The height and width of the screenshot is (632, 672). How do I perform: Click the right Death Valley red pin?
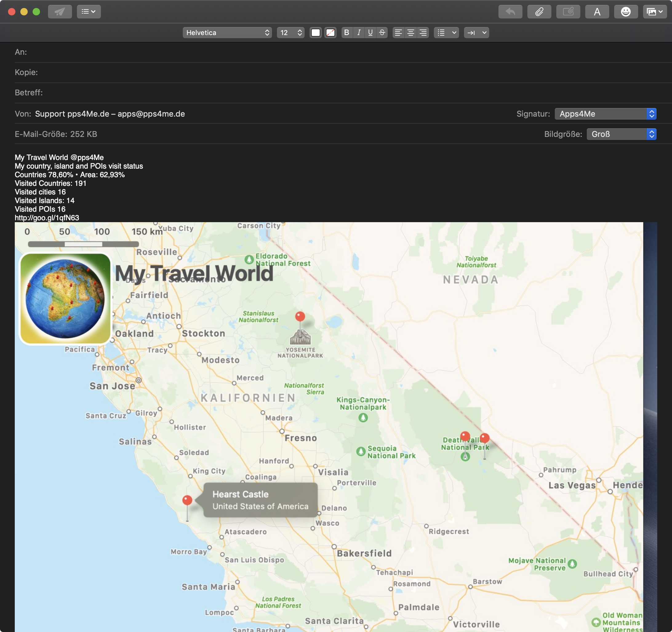[x=485, y=438]
